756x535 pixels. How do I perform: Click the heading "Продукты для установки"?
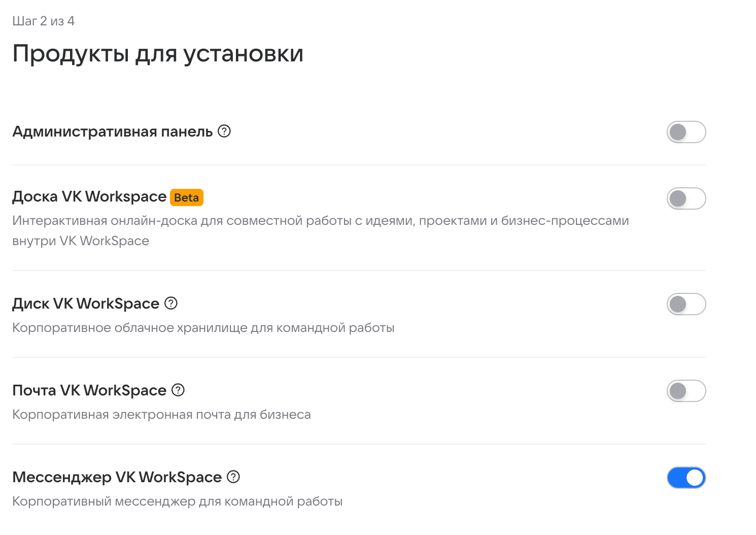tap(158, 54)
